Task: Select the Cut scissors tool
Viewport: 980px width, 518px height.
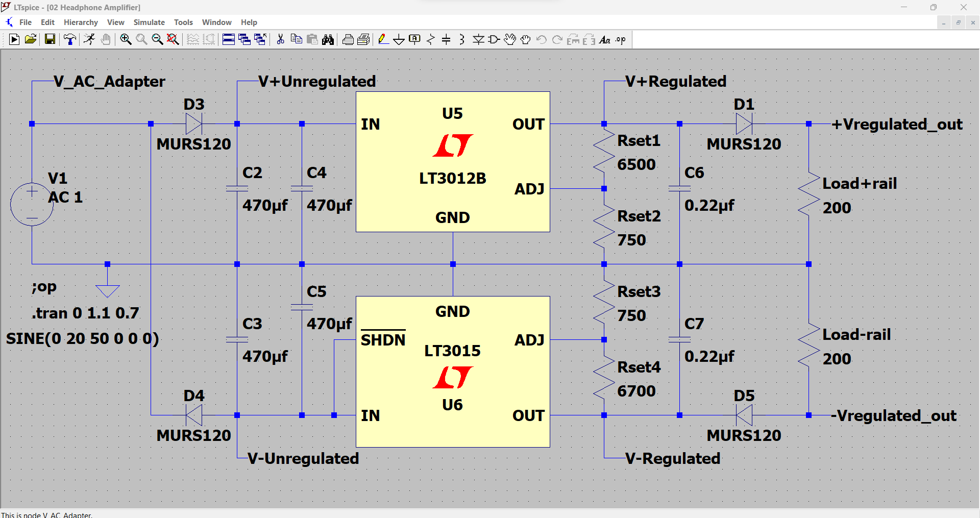Action: 280,39
